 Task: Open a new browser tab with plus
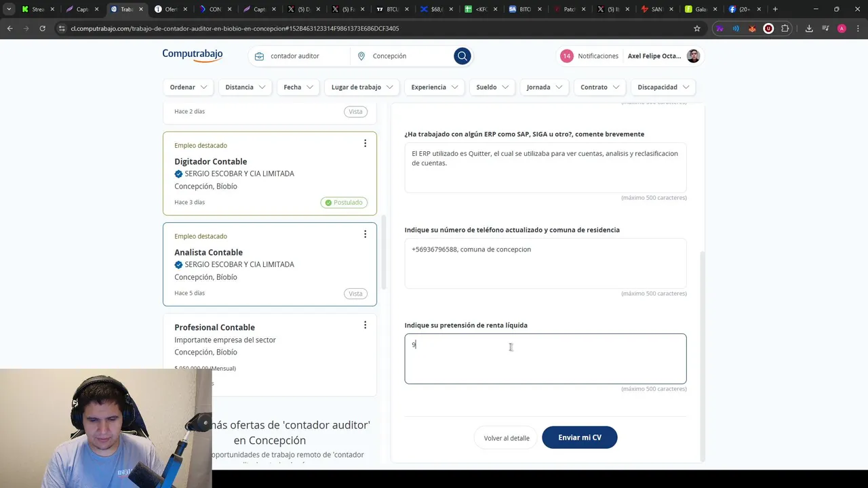point(775,9)
